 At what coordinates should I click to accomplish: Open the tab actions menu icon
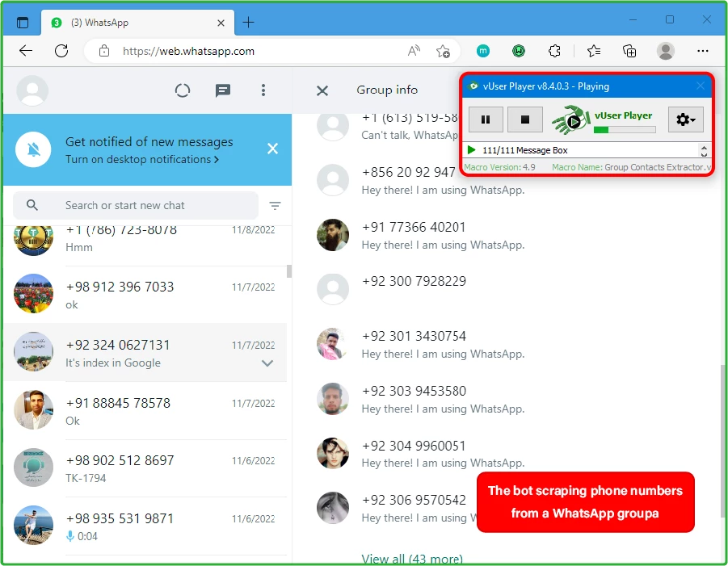click(23, 23)
